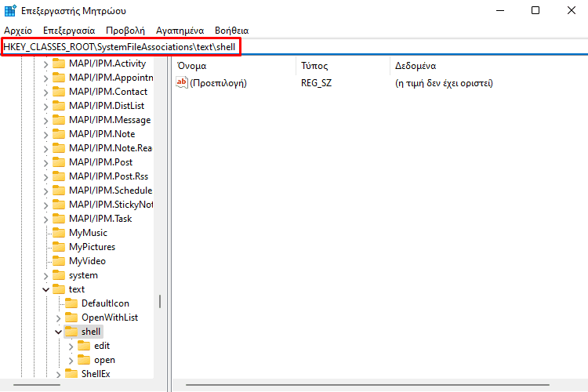The image size is (588, 392).
Task: Expand the OpenWithList key
Action: click(58, 318)
